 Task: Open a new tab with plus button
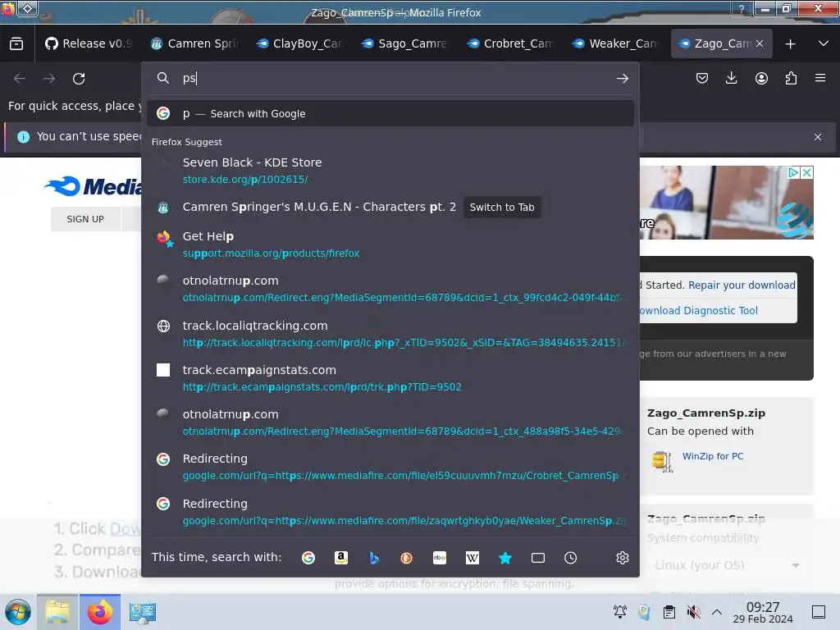pos(790,44)
